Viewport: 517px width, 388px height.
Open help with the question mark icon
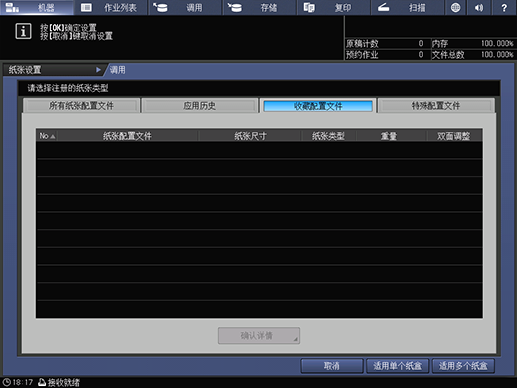tap(504, 7)
